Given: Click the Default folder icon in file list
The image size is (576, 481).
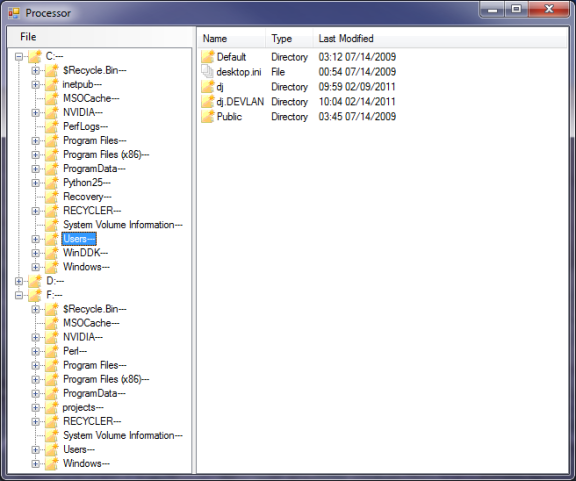Looking at the screenshot, I should (208, 57).
